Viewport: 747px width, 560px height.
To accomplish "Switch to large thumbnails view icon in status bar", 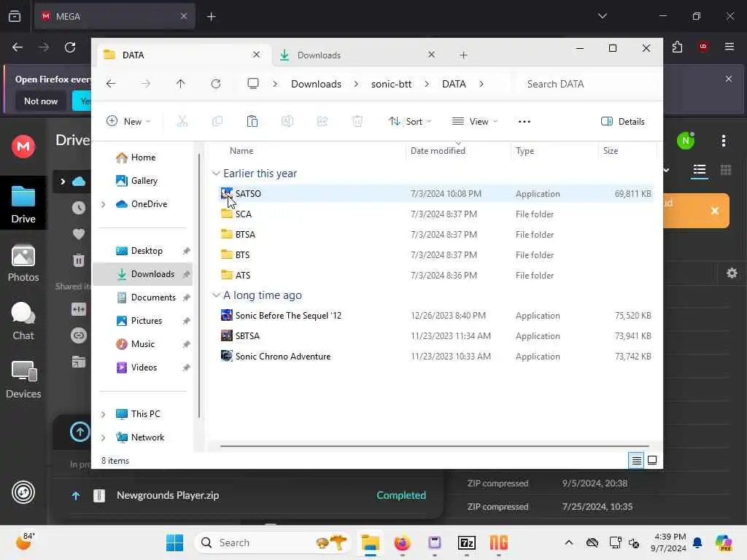I will (x=652, y=461).
